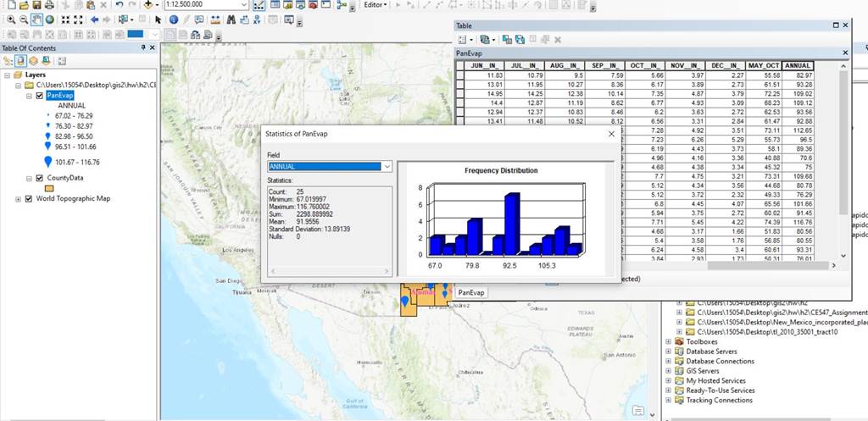The width and height of the screenshot is (868, 421).
Task: Open the Editor Toolbar icon beside the scale box
Action: [259, 5]
